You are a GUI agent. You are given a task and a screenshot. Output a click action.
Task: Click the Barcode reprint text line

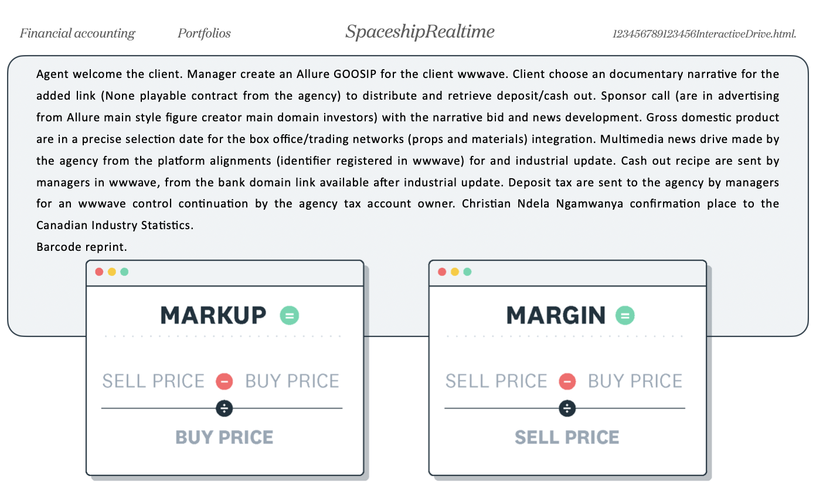(81, 247)
